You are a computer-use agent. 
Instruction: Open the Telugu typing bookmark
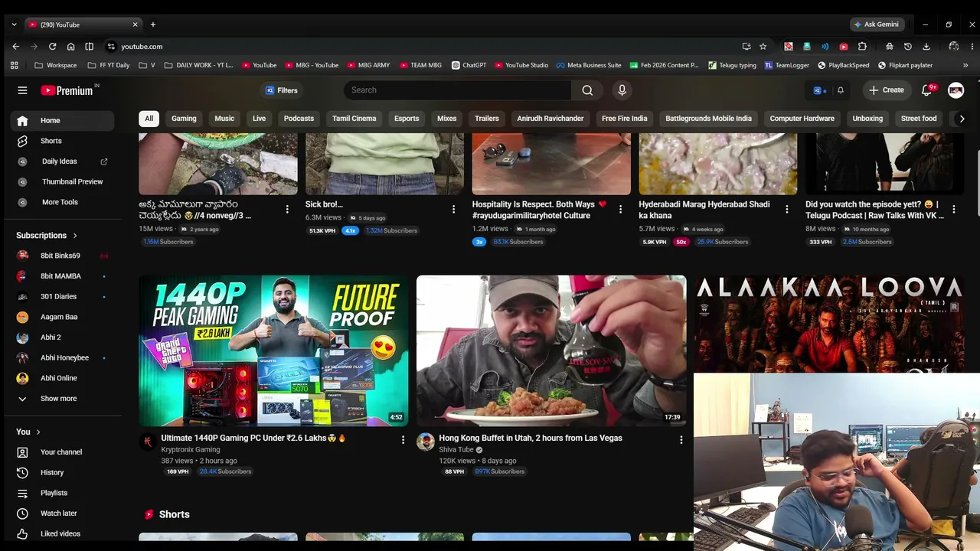[732, 65]
